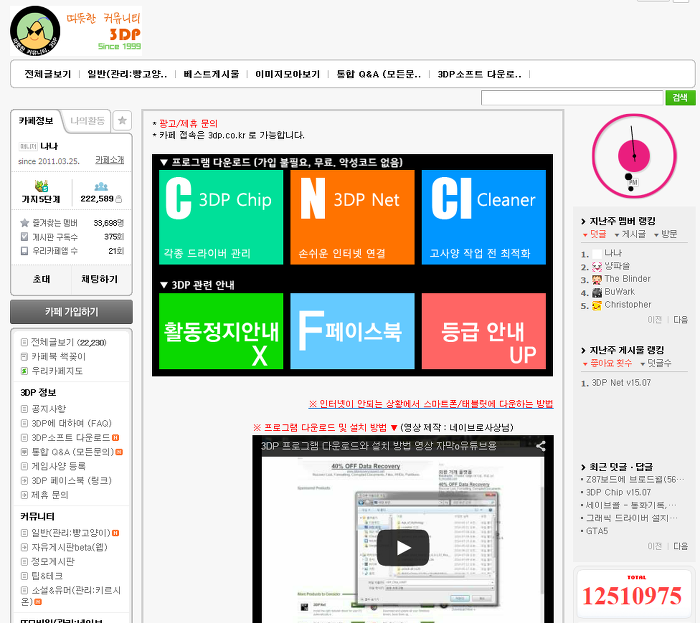Open ranked member The Blinder
The image size is (700, 623).
tap(627, 279)
